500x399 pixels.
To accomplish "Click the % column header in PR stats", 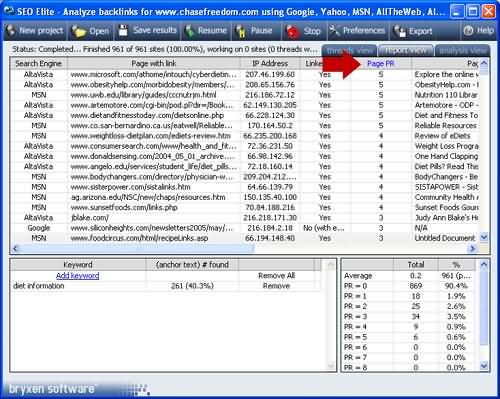I will (x=456, y=265).
